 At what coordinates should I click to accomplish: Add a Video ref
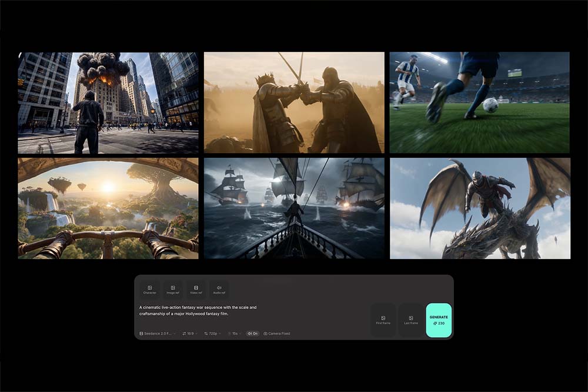click(196, 290)
